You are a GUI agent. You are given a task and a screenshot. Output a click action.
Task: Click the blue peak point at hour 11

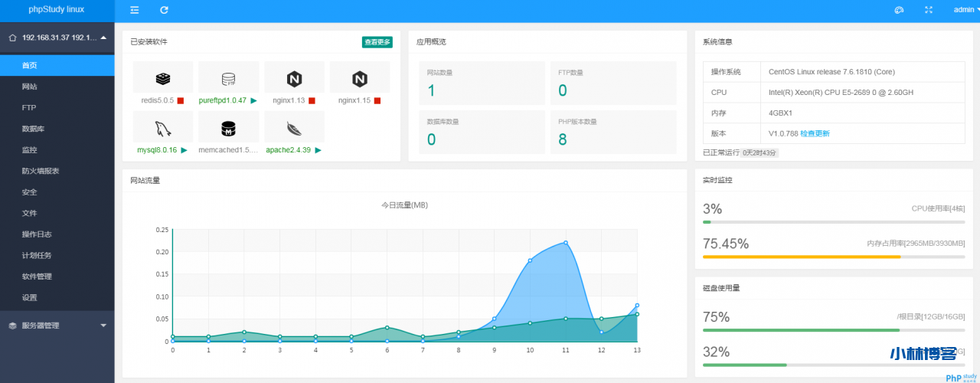pyautogui.click(x=566, y=243)
